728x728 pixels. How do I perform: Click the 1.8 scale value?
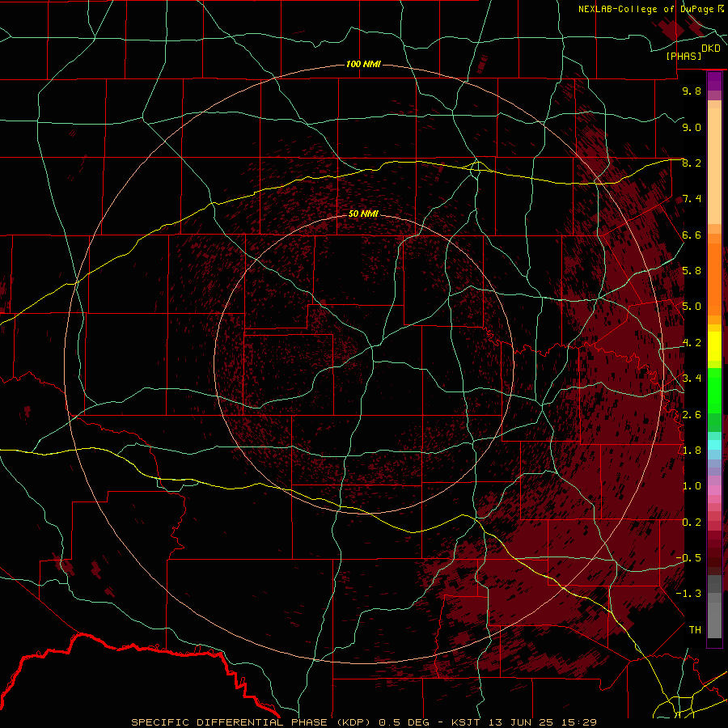pyautogui.click(x=692, y=451)
